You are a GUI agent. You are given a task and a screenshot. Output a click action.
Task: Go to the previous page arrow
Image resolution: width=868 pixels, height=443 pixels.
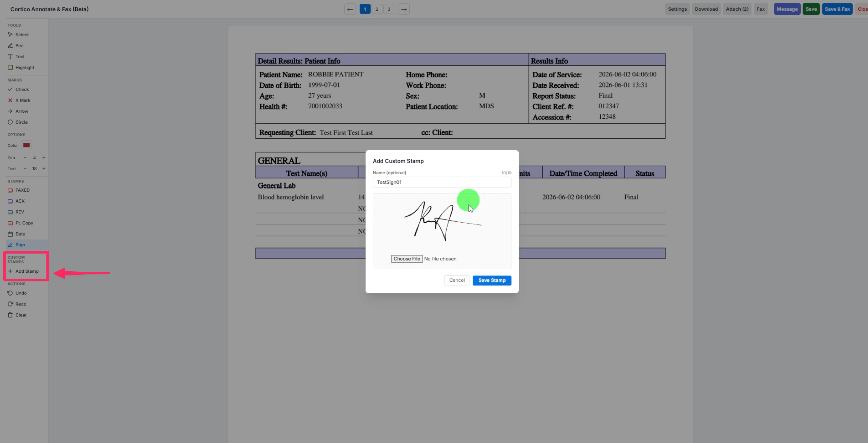[x=350, y=9]
